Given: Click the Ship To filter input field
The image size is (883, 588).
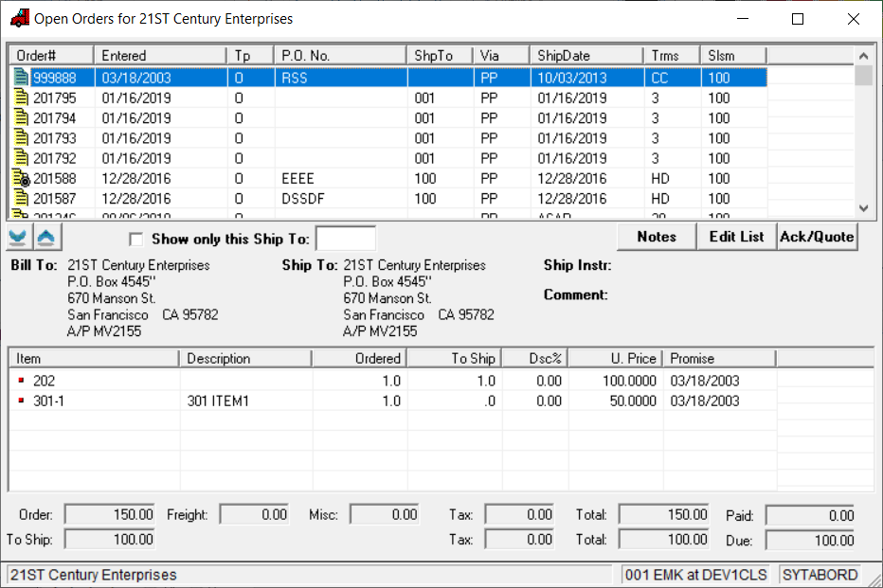Looking at the screenshot, I should point(345,239).
